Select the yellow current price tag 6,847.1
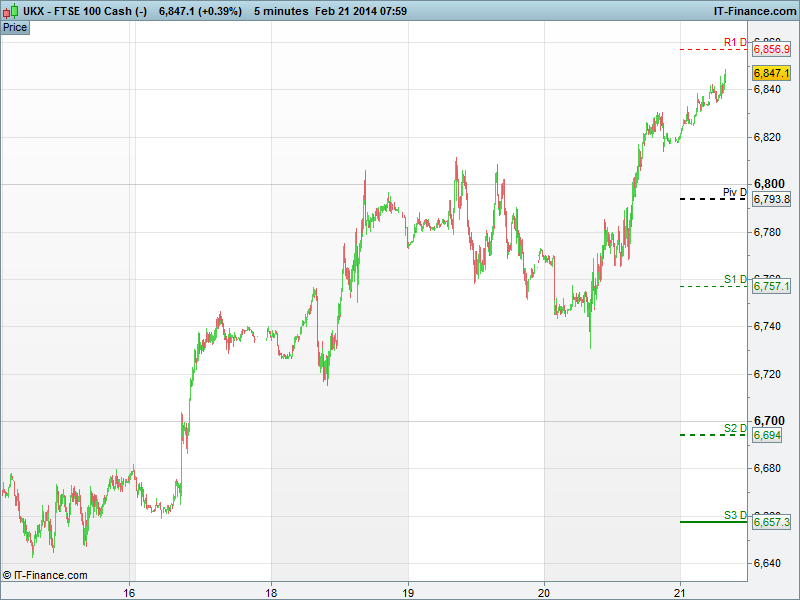 point(771,73)
